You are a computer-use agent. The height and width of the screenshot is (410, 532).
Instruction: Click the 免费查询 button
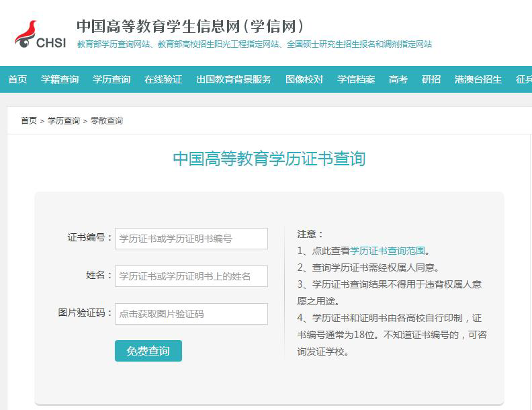tap(148, 351)
